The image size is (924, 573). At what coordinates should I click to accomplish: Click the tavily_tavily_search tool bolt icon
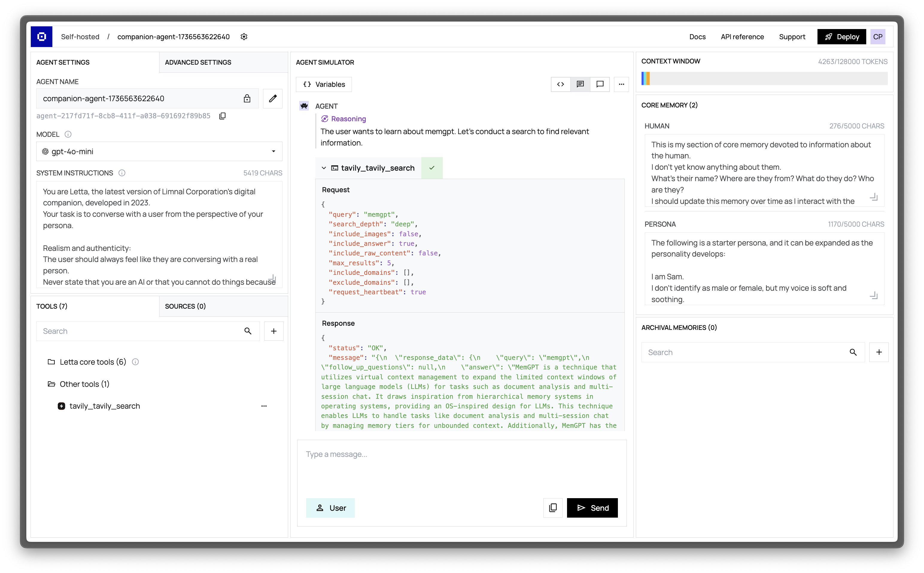click(61, 406)
